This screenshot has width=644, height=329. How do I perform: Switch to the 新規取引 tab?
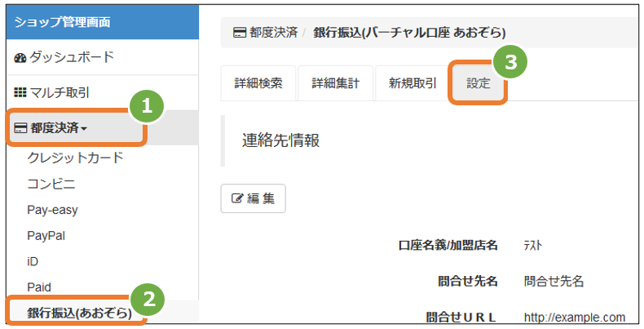click(x=412, y=83)
